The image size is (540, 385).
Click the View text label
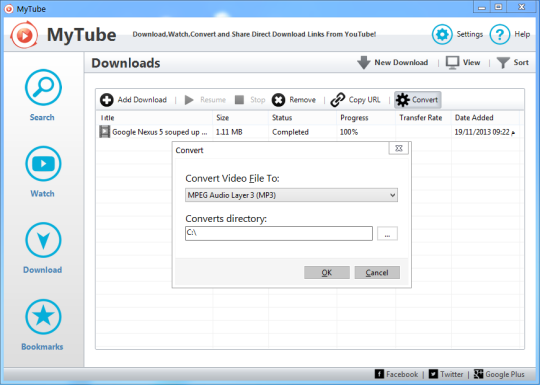click(x=471, y=62)
